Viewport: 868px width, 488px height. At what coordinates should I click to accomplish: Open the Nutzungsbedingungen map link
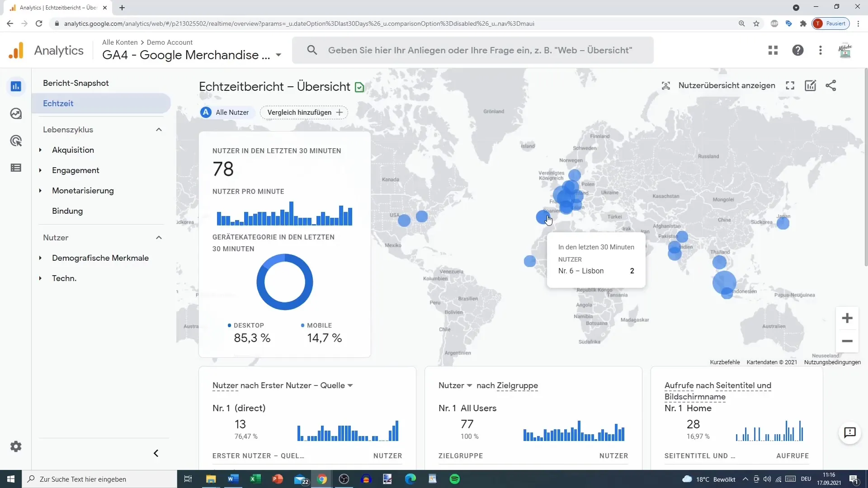[832, 362]
